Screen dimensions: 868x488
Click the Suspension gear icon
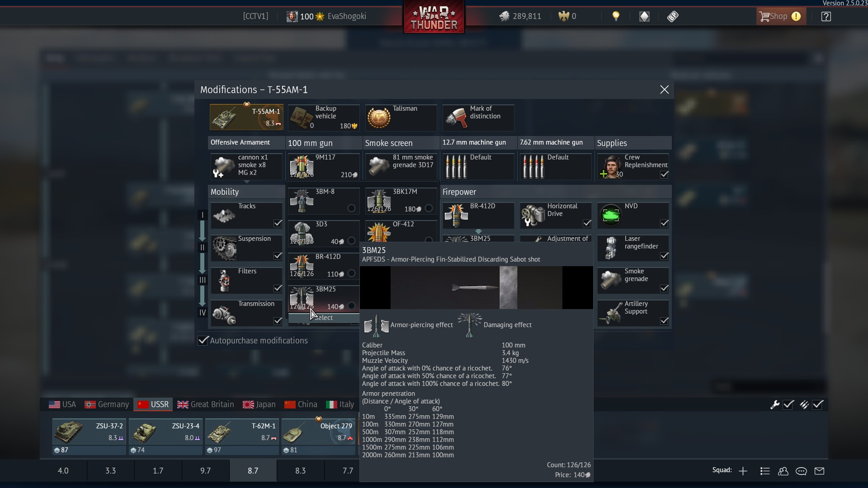click(224, 248)
